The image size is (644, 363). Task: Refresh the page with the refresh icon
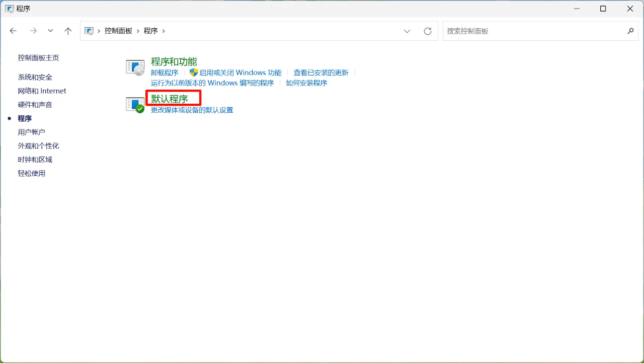427,31
